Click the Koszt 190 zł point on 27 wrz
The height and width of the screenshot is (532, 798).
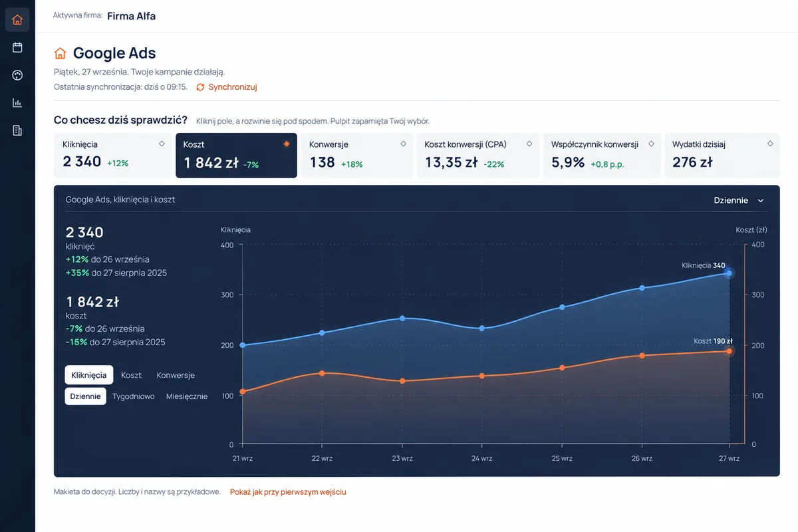729,351
